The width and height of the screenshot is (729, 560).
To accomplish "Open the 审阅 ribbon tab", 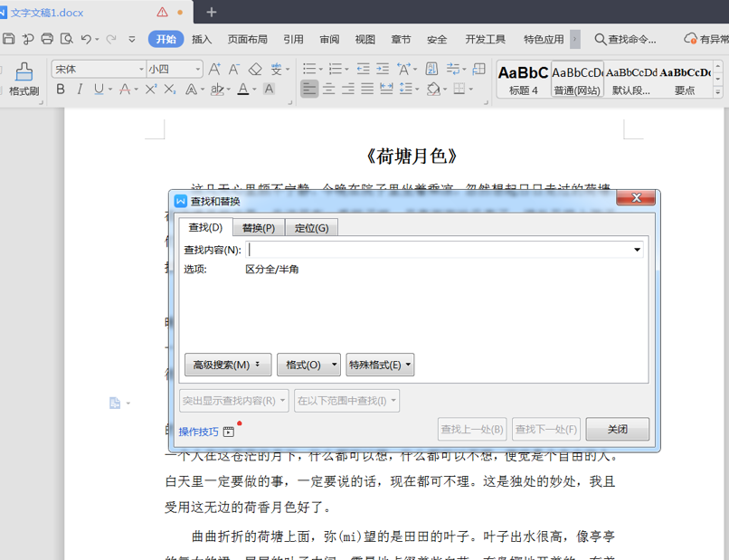I will (x=329, y=39).
